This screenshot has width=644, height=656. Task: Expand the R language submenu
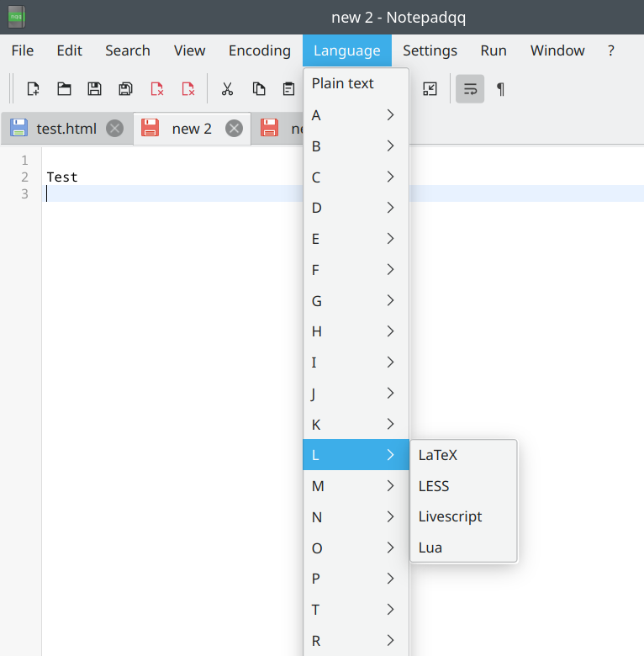(x=356, y=641)
